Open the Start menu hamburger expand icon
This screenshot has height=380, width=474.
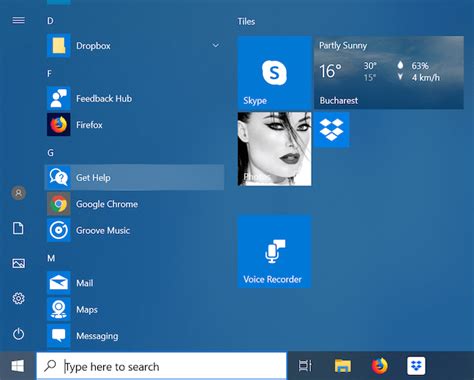click(18, 21)
